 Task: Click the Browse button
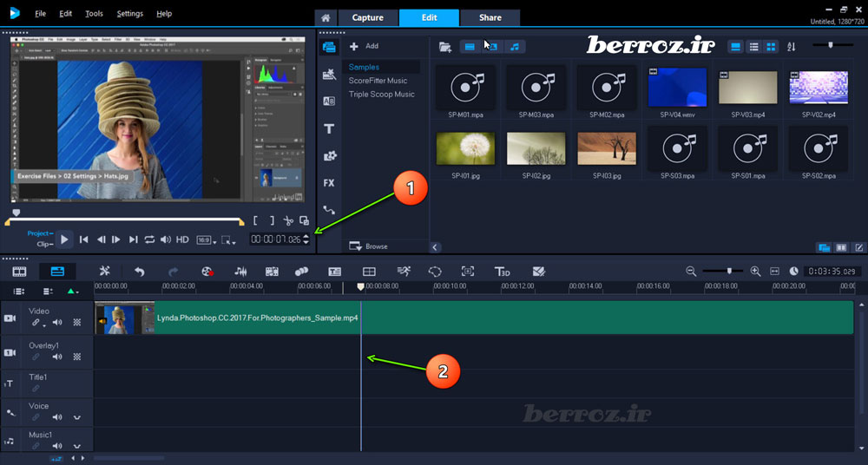pos(370,246)
